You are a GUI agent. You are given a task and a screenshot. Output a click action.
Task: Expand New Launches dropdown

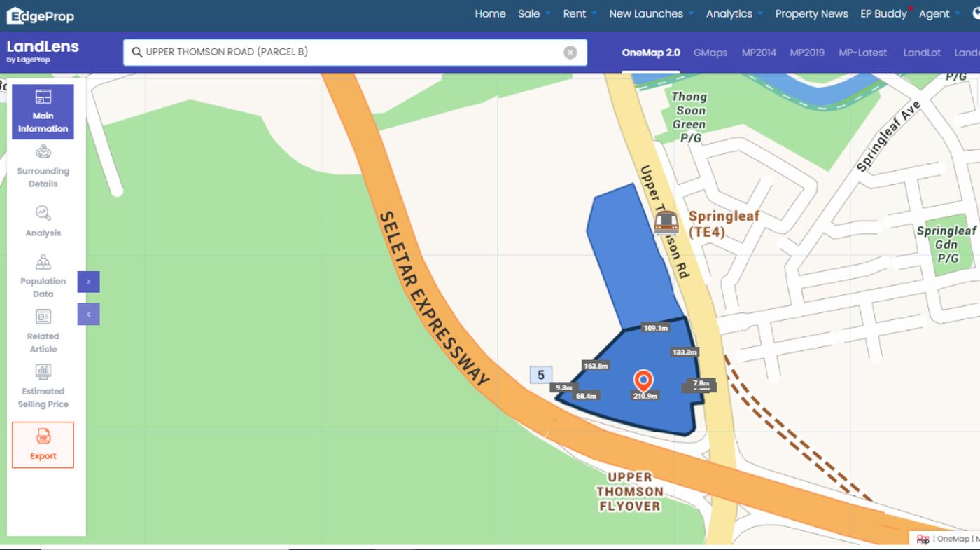pos(651,13)
